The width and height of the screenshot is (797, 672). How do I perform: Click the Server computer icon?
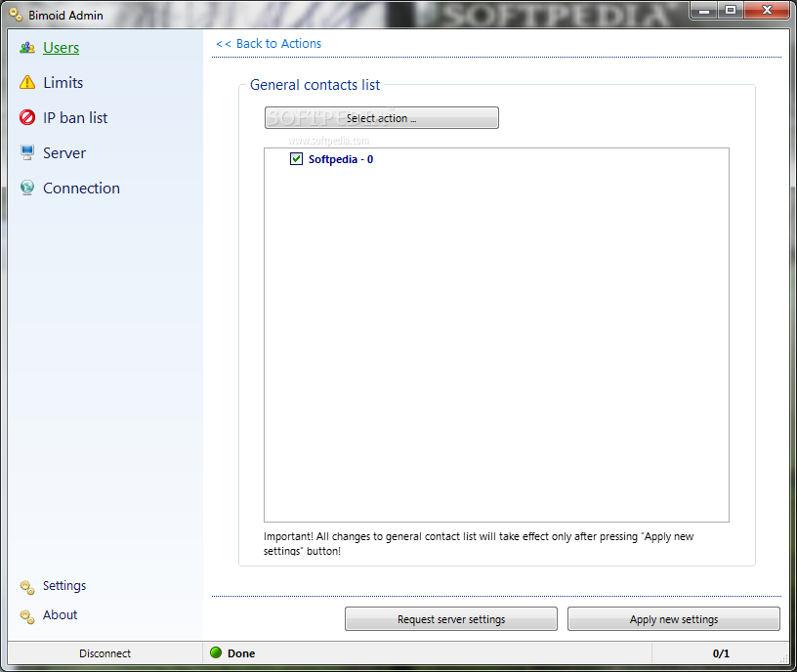tap(27, 152)
